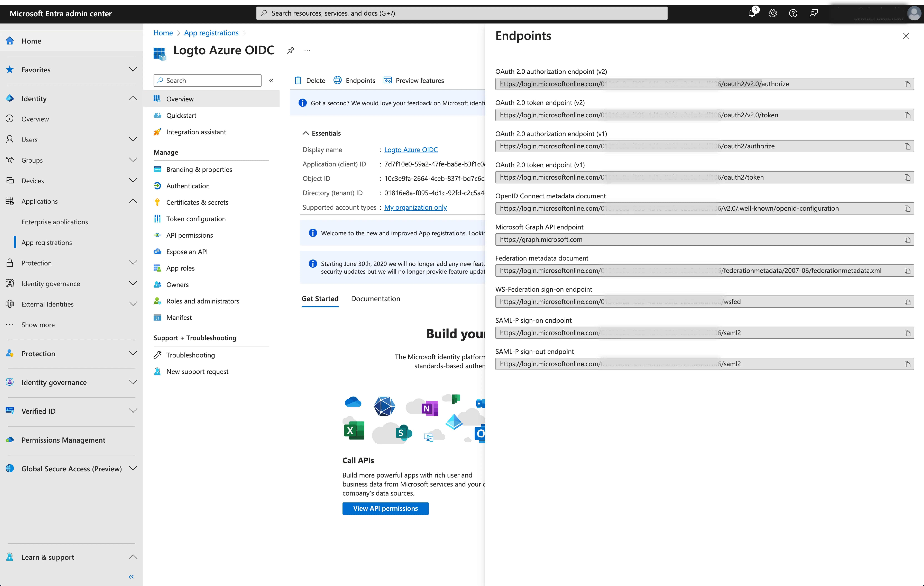Click the View API permissions button

pos(385,508)
